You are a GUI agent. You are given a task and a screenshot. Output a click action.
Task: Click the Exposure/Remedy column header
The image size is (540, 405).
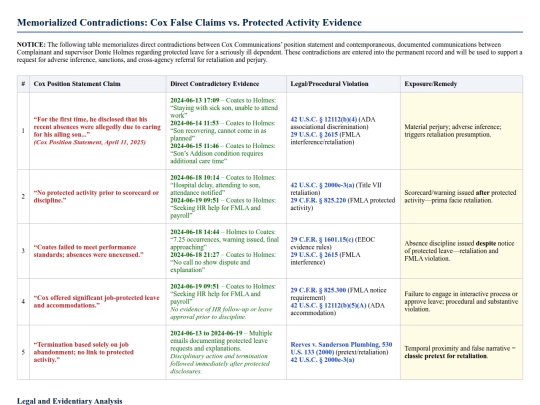[x=430, y=84]
